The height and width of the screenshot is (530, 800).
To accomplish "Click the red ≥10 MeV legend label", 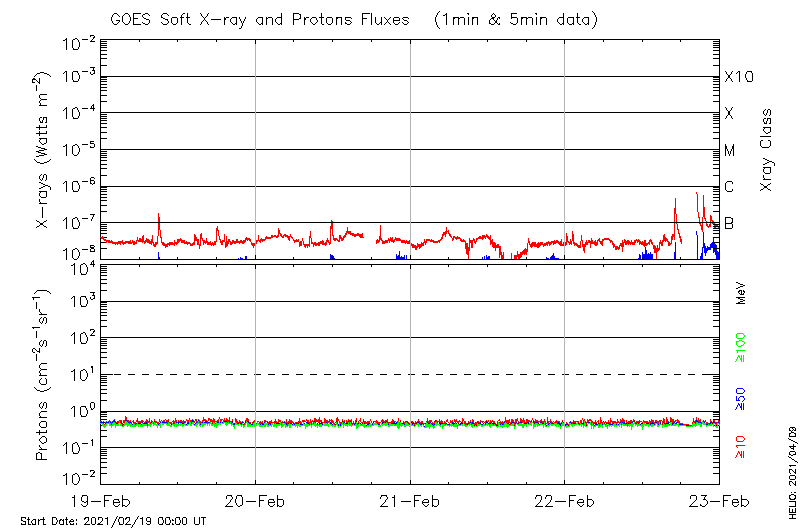I will [741, 447].
